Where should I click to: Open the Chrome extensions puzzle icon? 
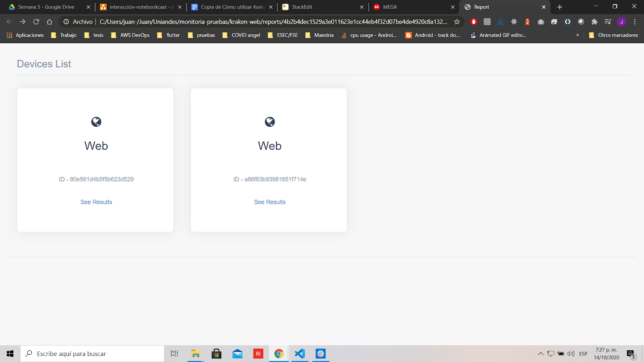594,22
